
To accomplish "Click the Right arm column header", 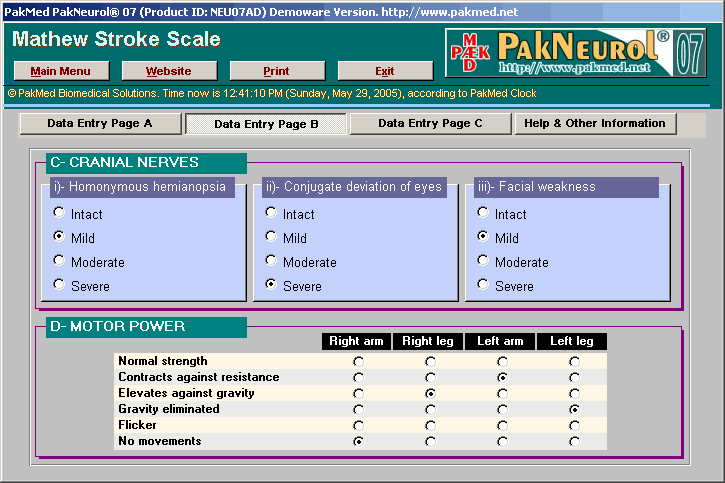I will (x=356, y=342).
